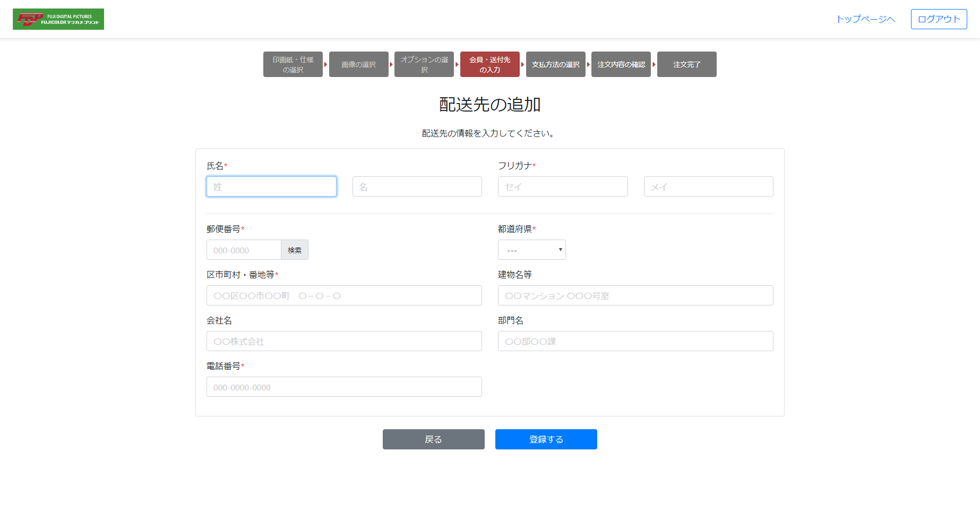Select the 画像の選択 step
The height and width of the screenshot is (519, 980).
359,64
